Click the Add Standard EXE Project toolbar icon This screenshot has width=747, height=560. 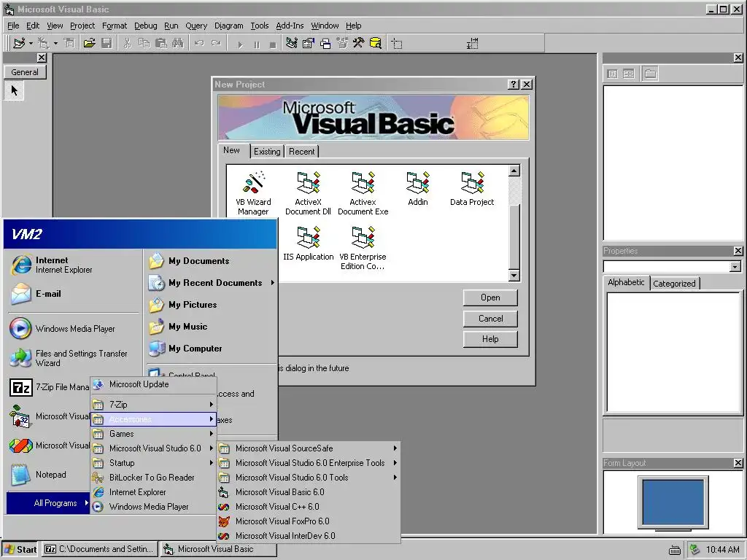tap(19, 43)
